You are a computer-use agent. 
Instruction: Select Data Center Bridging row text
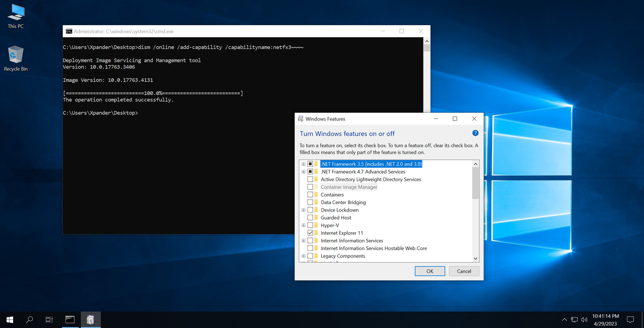[343, 202]
